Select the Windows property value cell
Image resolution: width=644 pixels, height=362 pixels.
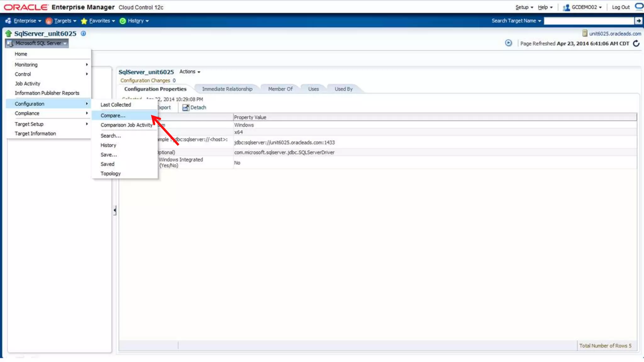click(435, 125)
